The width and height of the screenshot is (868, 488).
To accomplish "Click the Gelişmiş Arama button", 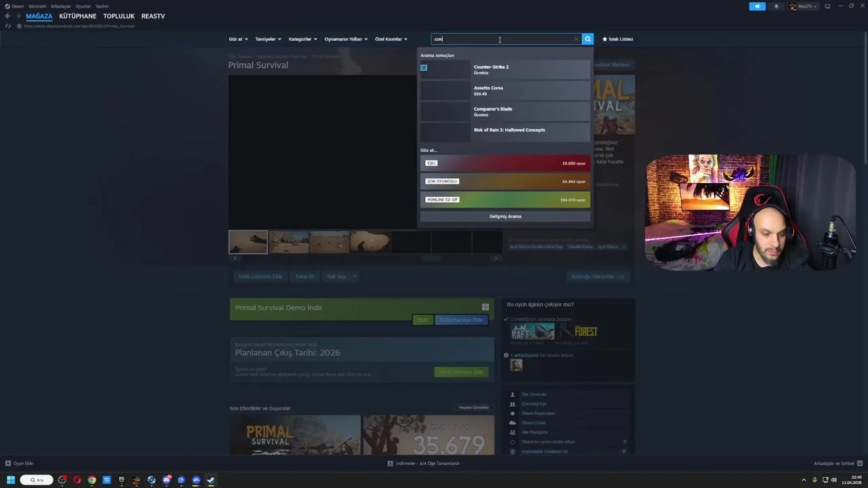I will pos(505,216).
